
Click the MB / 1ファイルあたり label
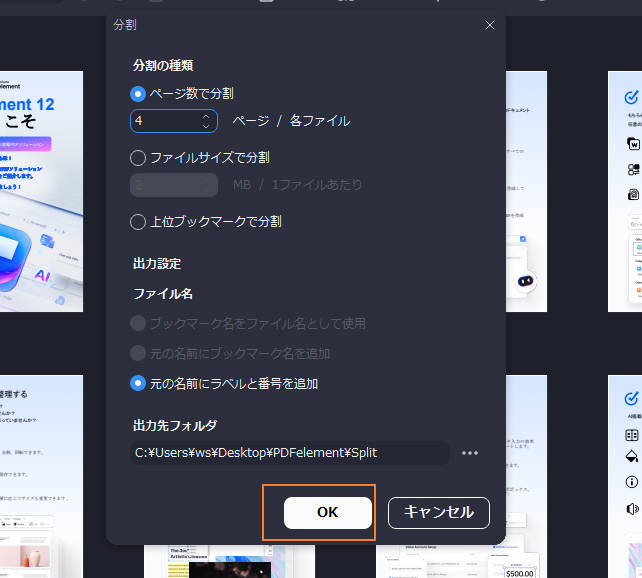tap(298, 185)
